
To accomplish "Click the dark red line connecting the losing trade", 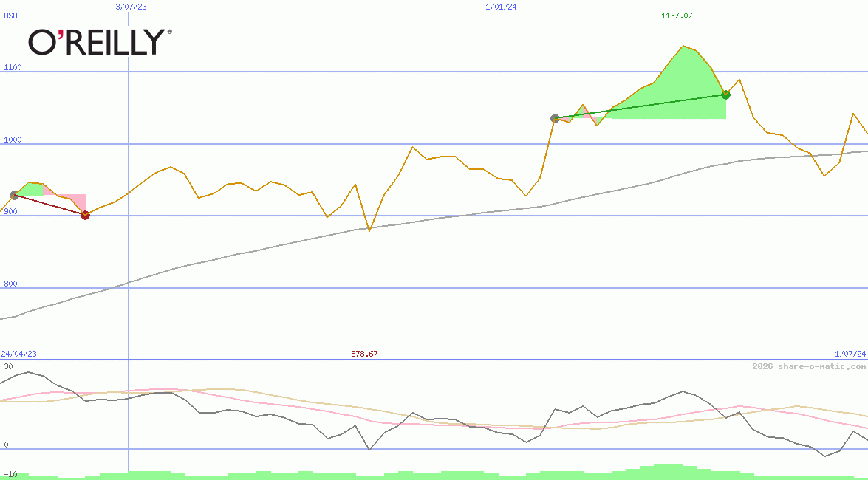I will 49,205.
